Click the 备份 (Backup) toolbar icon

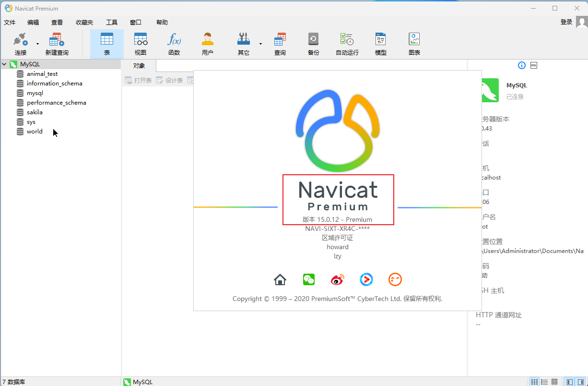pos(313,44)
